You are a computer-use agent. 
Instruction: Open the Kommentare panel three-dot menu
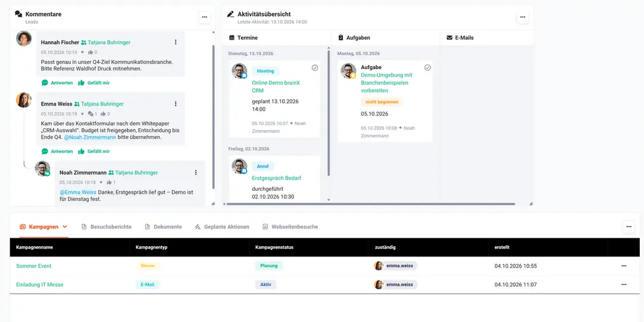tap(205, 17)
